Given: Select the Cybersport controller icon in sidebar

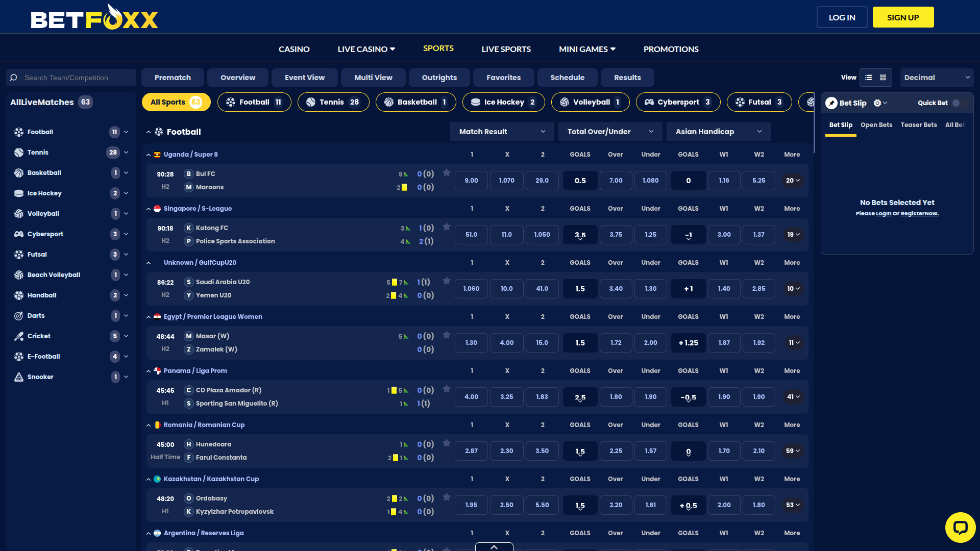Looking at the screenshot, I should pos(19,234).
